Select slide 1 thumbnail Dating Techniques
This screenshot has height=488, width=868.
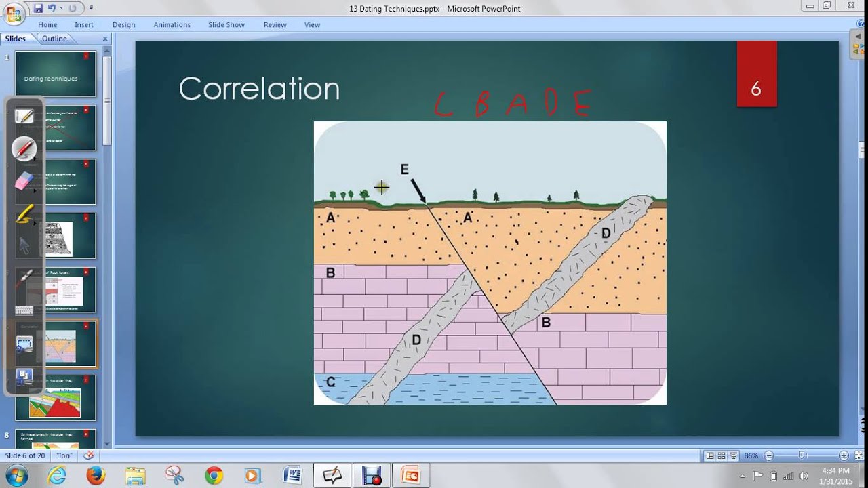pos(56,73)
